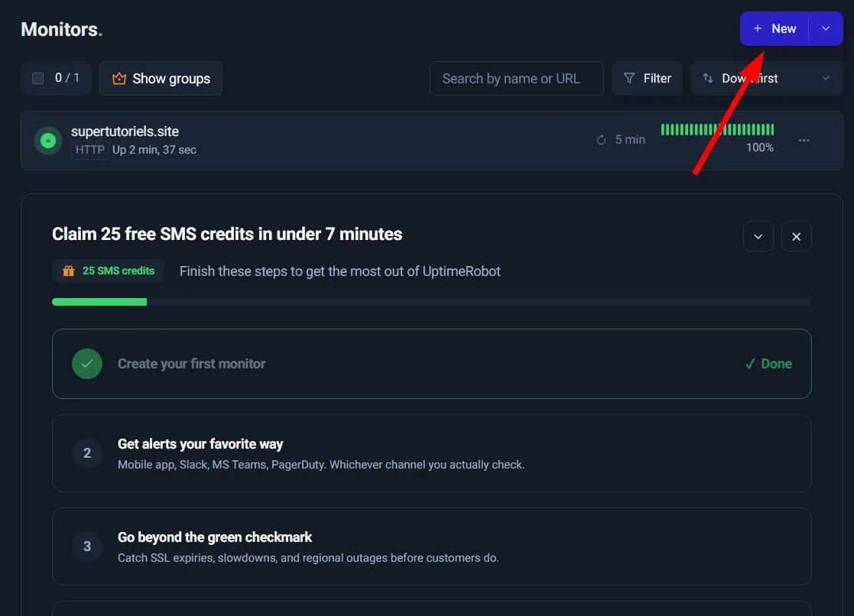Click the onboarding progress bar

coord(432,302)
